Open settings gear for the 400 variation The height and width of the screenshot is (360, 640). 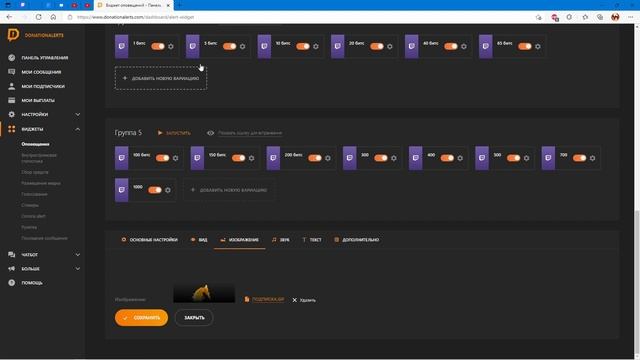460,158
